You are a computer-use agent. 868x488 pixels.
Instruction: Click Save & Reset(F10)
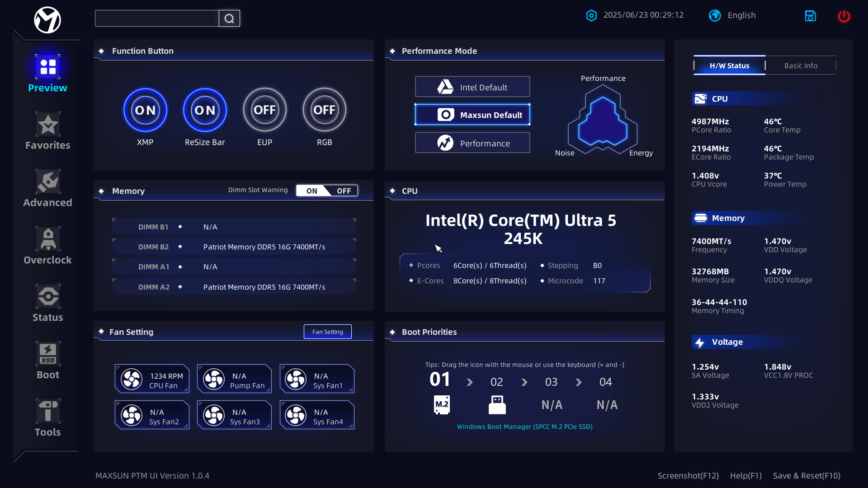click(807, 476)
